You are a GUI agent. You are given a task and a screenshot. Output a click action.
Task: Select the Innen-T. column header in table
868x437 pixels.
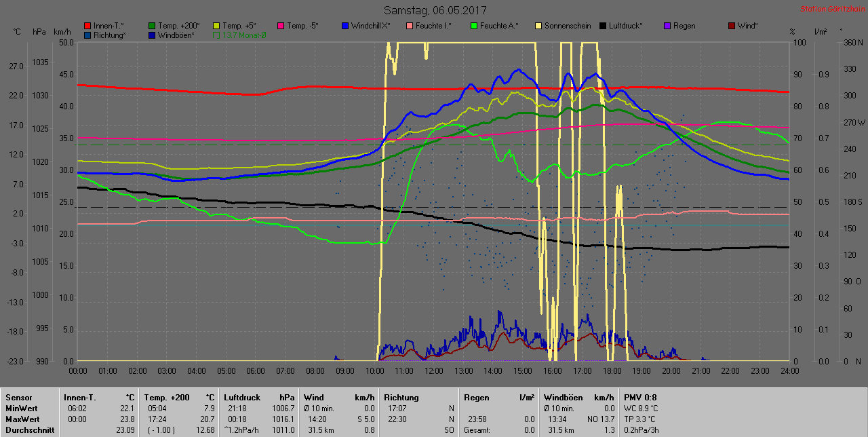click(x=81, y=398)
